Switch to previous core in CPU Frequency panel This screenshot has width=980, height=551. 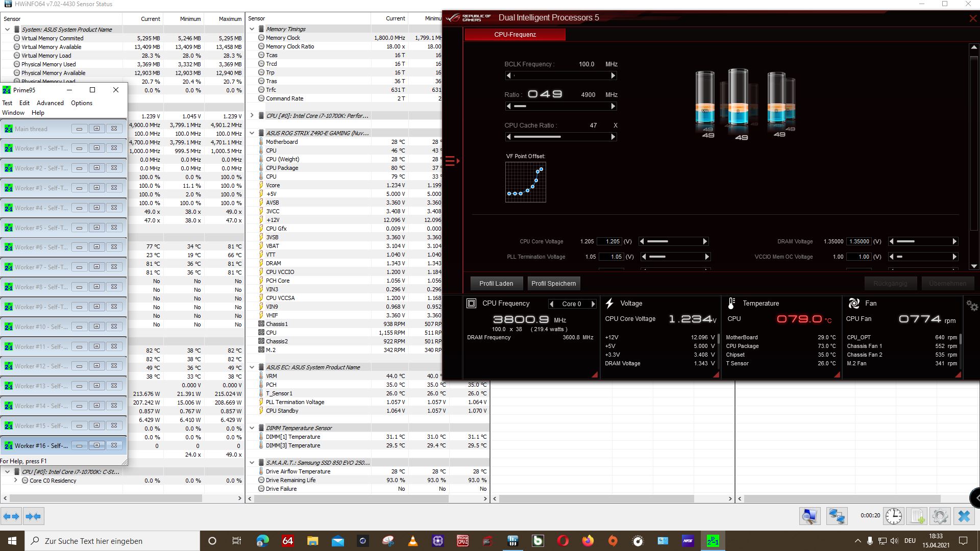(551, 304)
